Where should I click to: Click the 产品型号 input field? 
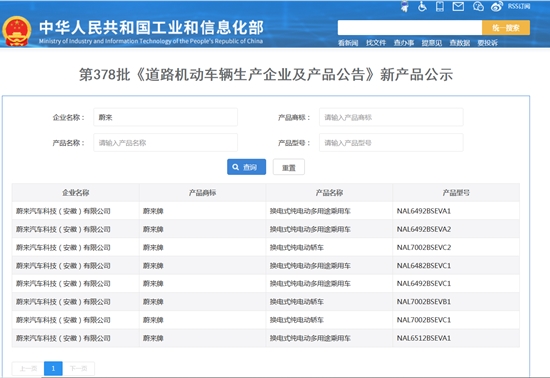coord(391,142)
